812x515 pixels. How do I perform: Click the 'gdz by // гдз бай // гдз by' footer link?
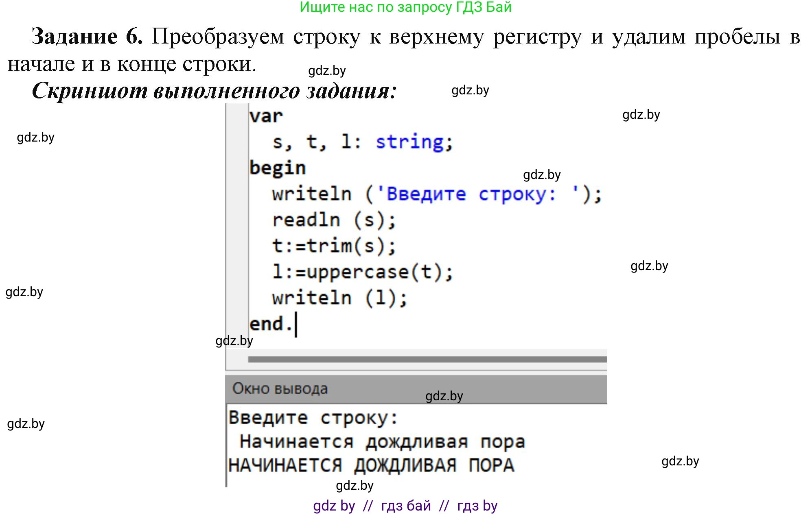(x=405, y=506)
